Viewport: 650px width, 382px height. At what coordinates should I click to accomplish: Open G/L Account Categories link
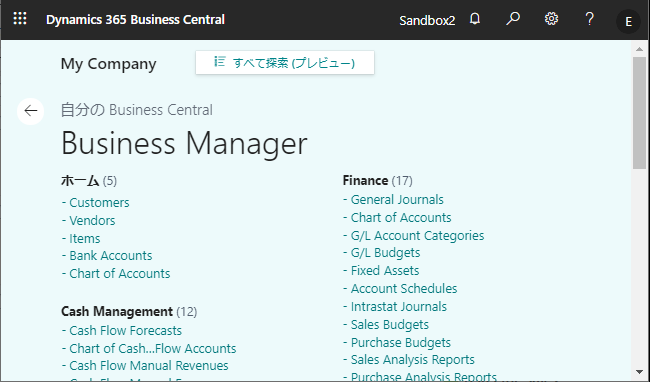coord(417,236)
